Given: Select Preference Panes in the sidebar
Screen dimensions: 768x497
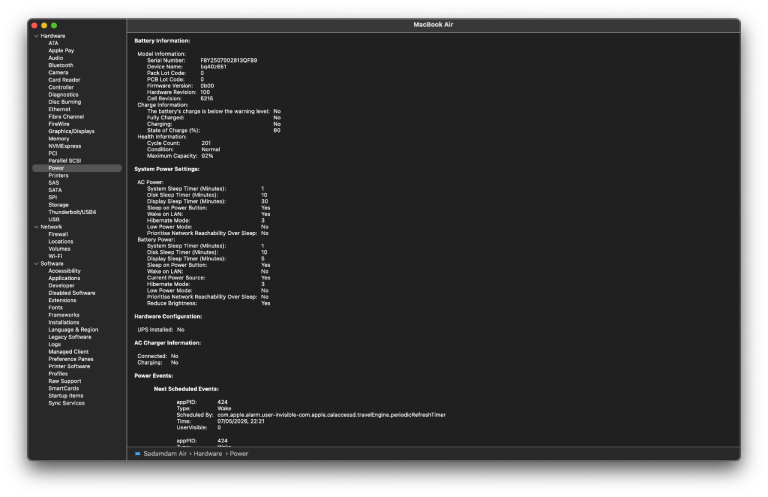Looking at the screenshot, I should pyautogui.click(x=71, y=359).
